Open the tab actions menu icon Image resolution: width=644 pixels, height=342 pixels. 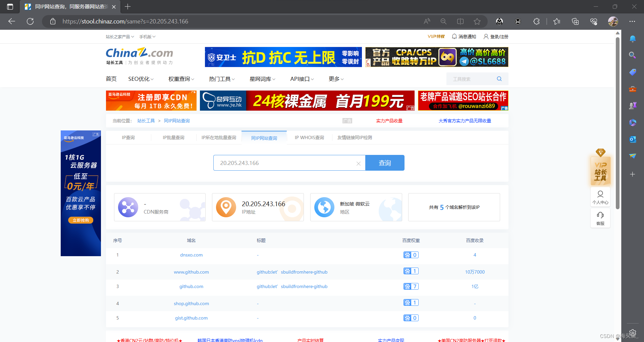coord(10,7)
